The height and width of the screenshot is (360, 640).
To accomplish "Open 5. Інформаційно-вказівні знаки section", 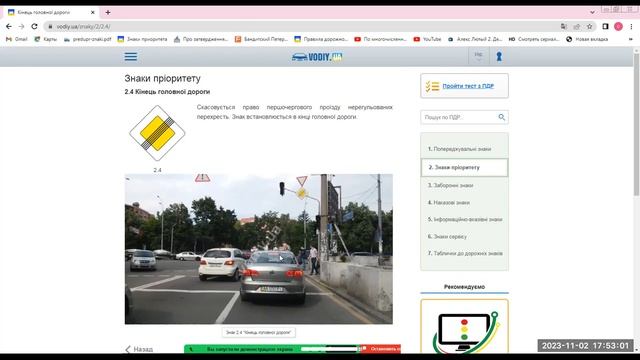I will (x=464, y=220).
